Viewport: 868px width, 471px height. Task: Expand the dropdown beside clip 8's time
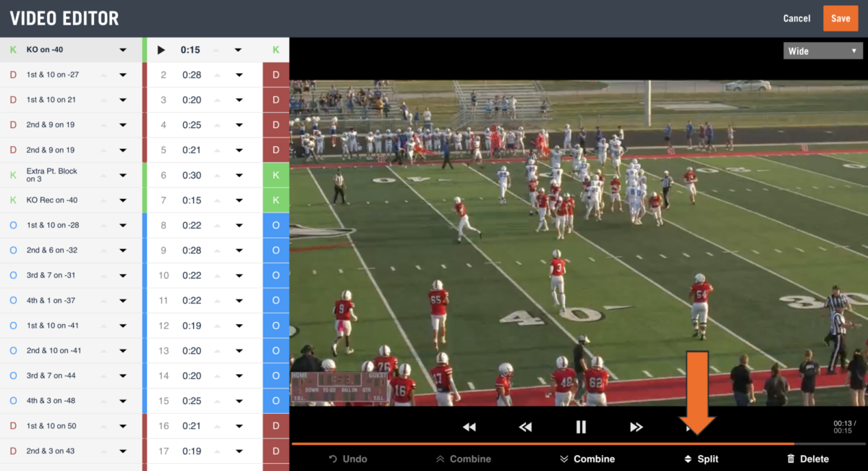click(238, 225)
